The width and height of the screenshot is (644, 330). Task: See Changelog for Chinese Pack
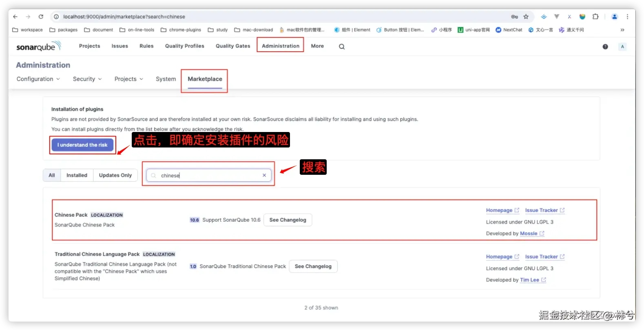(288, 220)
